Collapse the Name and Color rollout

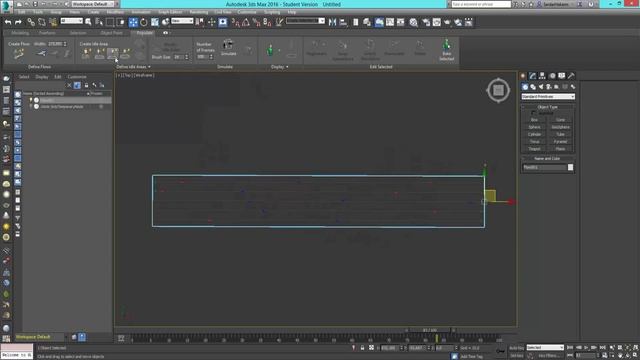548,158
